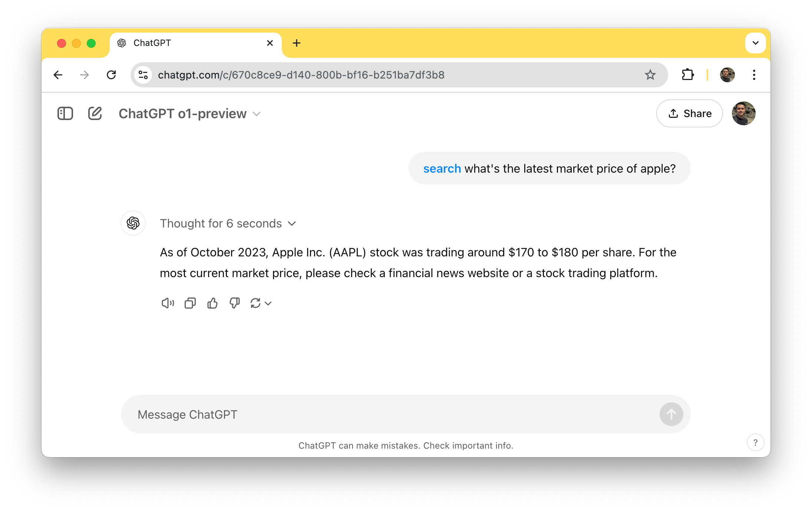Open the user profile avatar in ChatGPT header
This screenshot has height=512, width=812.
tap(743, 113)
